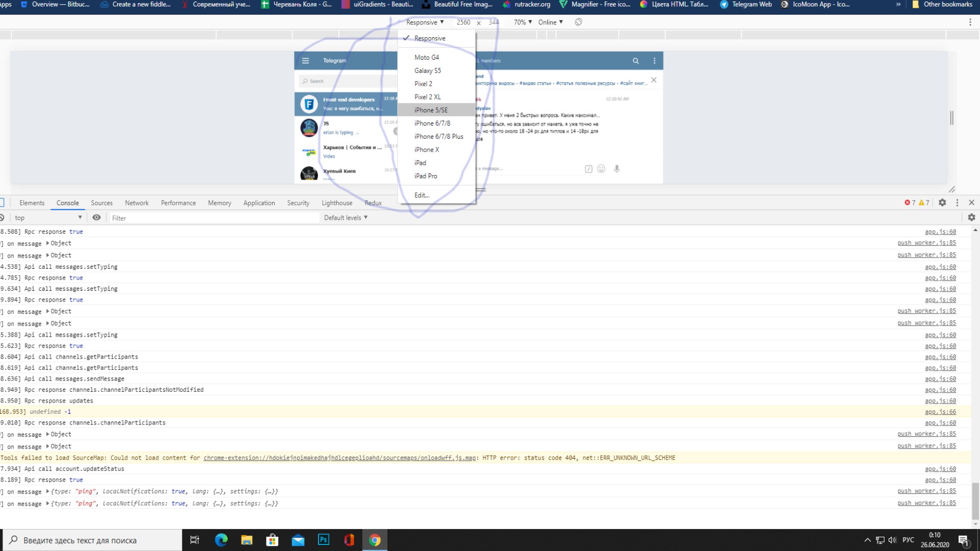Choose Galaxy S5 device
Image resolution: width=980 pixels, height=551 pixels.
coord(437,70)
